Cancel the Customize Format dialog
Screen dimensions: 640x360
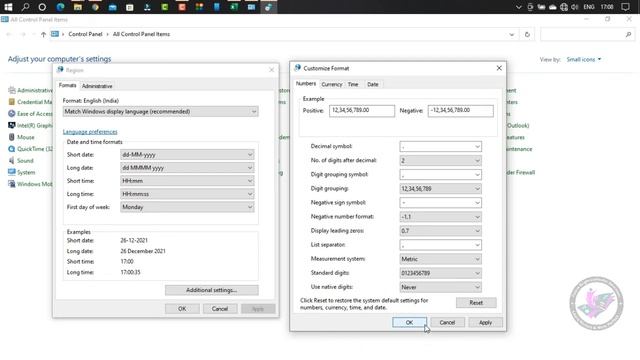tap(447, 322)
